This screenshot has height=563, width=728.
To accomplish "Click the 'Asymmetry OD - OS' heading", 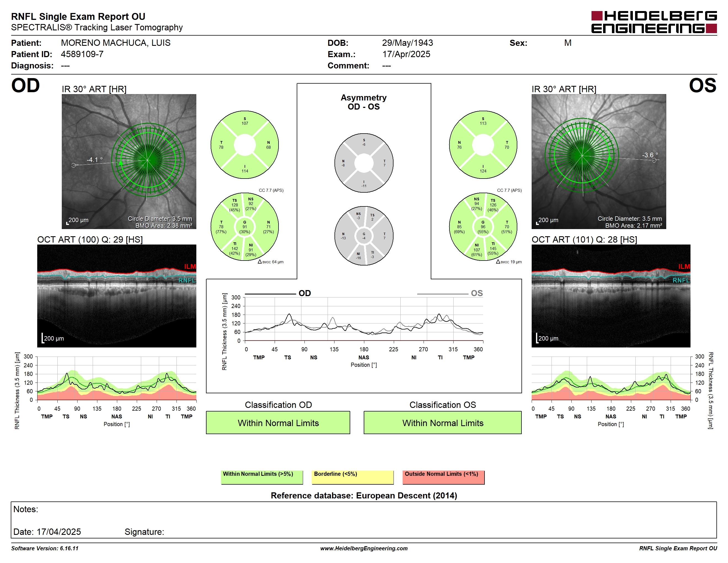I will (364, 102).
